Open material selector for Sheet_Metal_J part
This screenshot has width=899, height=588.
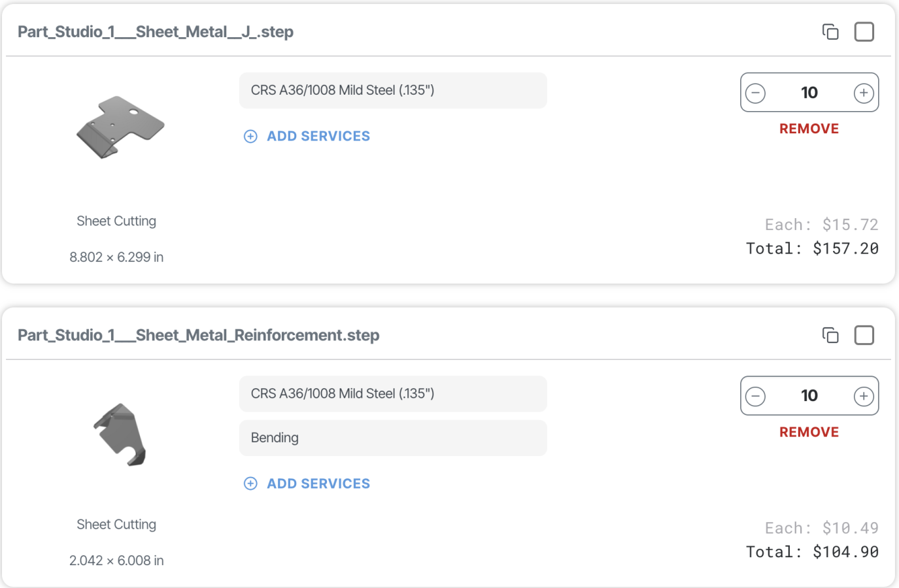pyautogui.click(x=392, y=90)
